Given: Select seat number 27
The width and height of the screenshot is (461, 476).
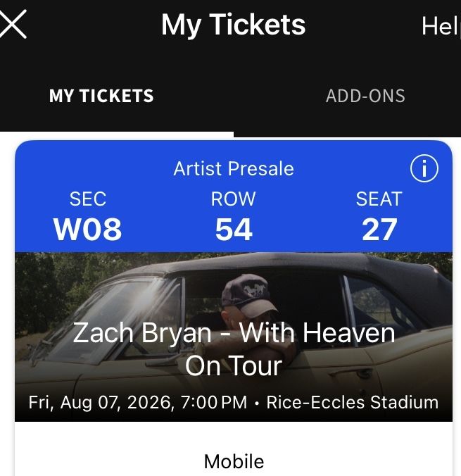Looking at the screenshot, I should tap(379, 229).
